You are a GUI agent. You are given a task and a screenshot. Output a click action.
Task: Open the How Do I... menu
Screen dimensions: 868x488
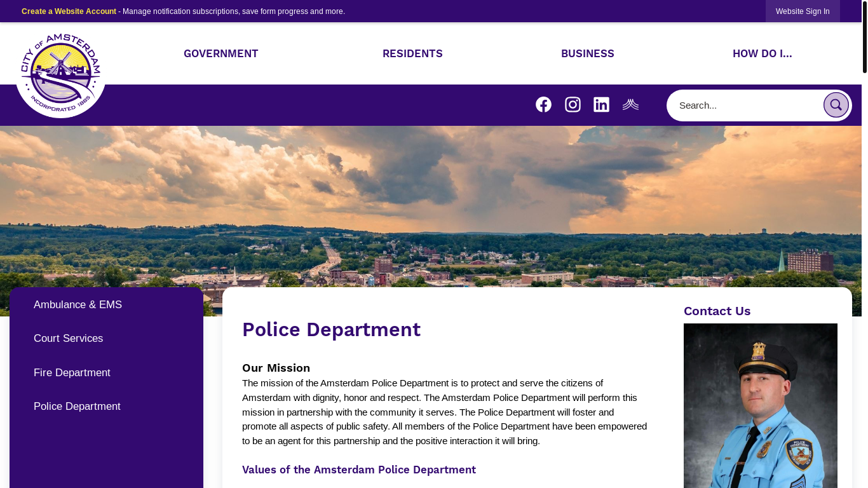click(763, 53)
